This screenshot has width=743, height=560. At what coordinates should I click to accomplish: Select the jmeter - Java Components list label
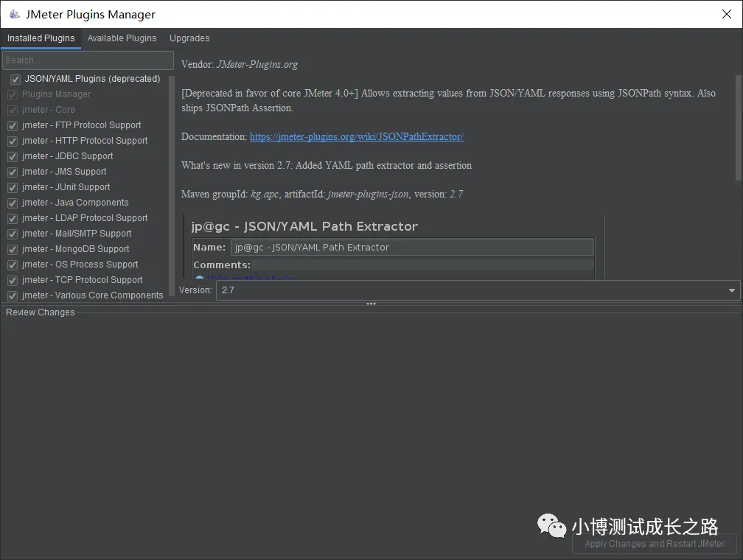click(x=75, y=203)
